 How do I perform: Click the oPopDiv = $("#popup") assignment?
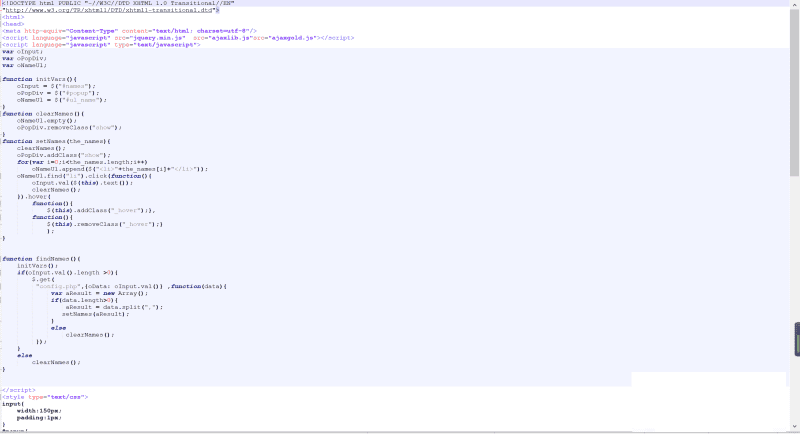click(58, 93)
